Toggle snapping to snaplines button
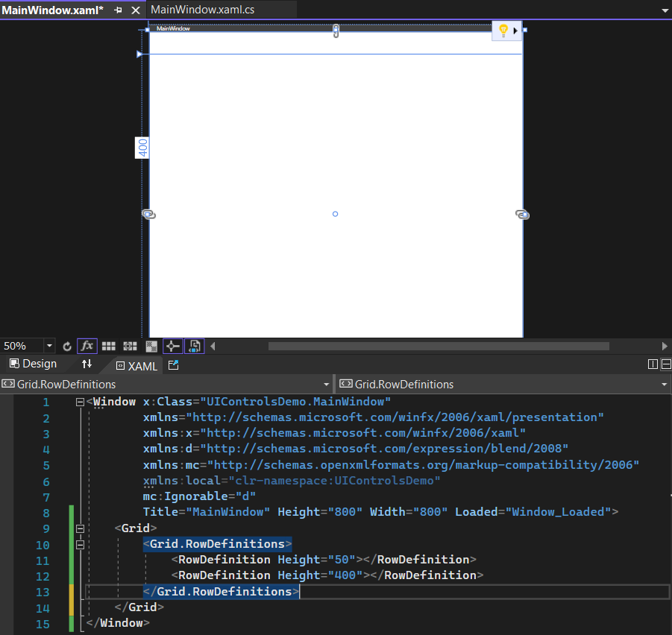This screenshot has width=672, height=635. [x=172, y=346]
